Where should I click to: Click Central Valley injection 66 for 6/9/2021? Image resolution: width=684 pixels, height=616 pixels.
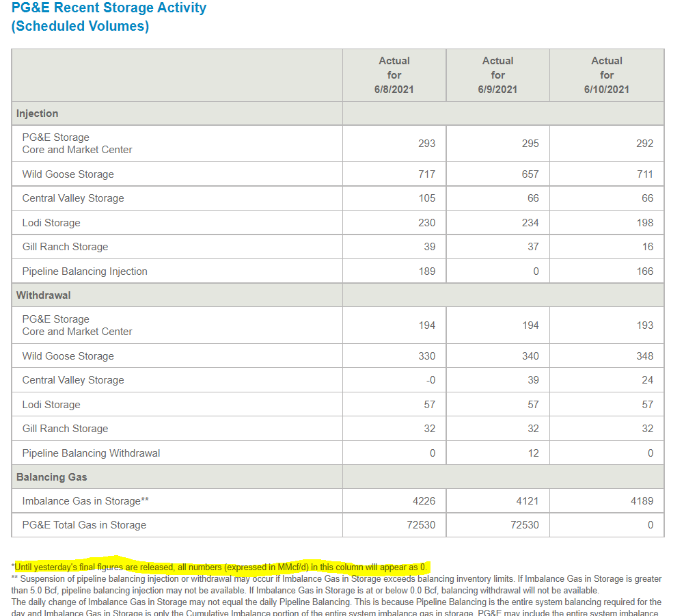533,198
